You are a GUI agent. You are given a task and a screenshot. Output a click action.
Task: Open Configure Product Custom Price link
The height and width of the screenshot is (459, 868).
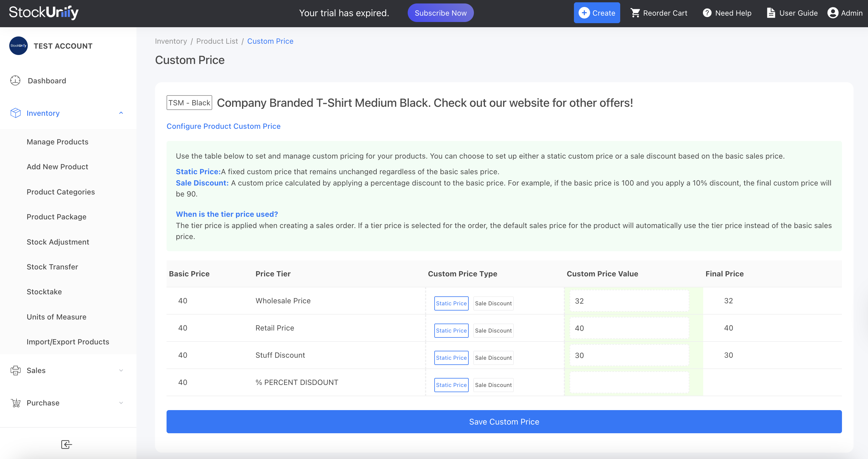click(224, 126)
